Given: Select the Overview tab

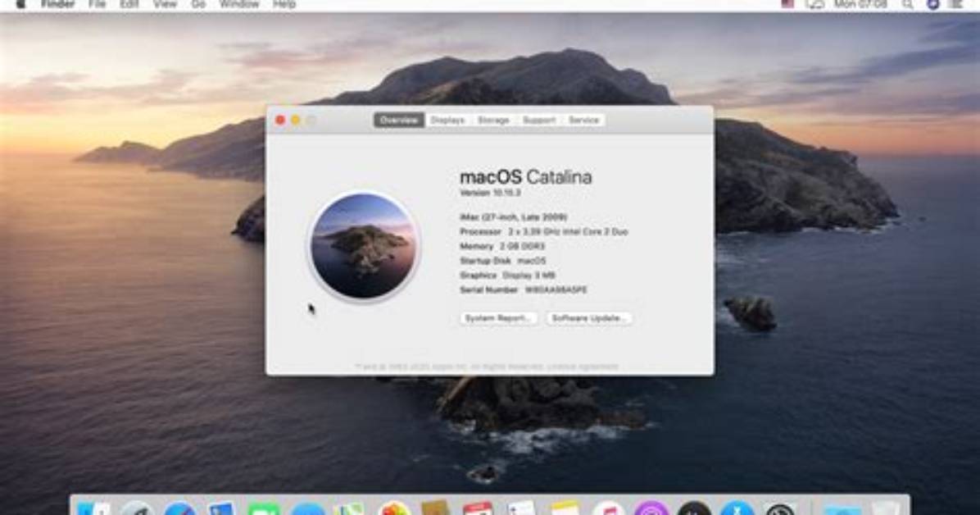Looking at the screenshot, I should (399, 120).
